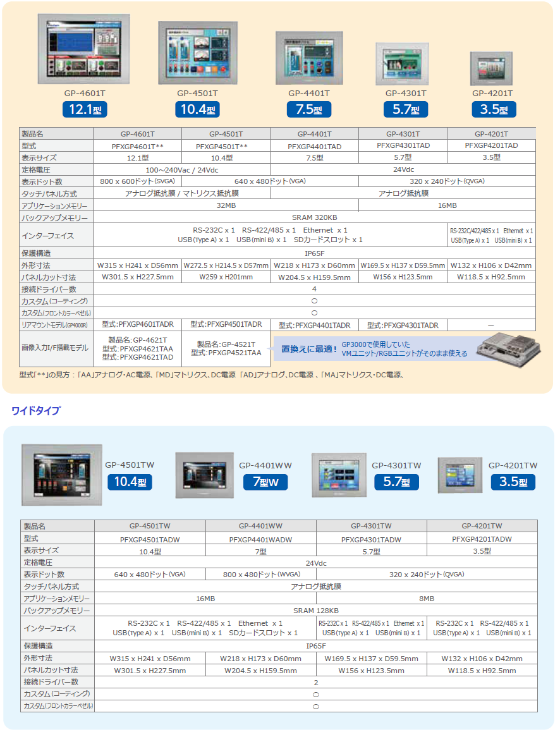Screen dimensions: 560x737
Task: Select the PFXGP4401WADW model number cell
Action: [x=260, y=539]
